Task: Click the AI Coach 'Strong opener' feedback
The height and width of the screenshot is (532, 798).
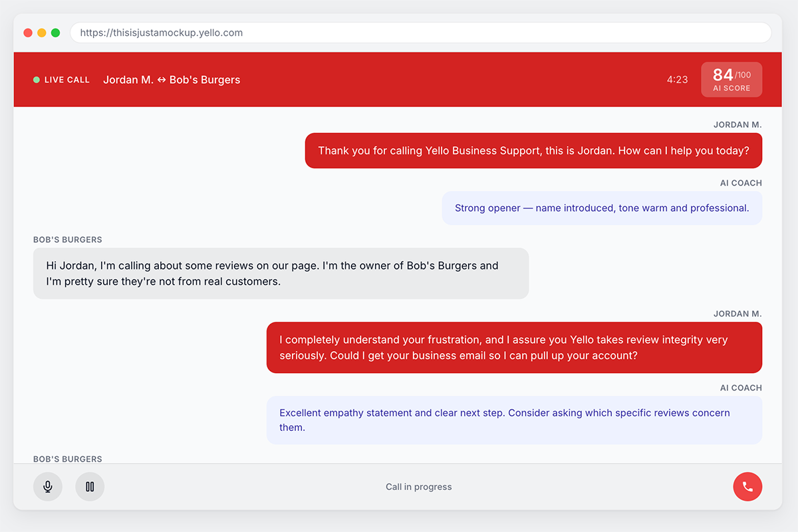Action: click(602, 208)
